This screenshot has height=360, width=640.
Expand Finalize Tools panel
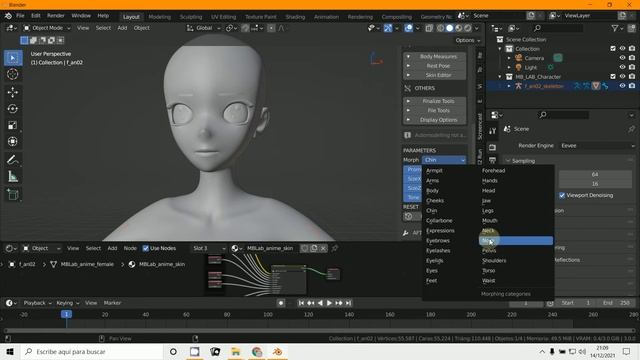(435, 101)
